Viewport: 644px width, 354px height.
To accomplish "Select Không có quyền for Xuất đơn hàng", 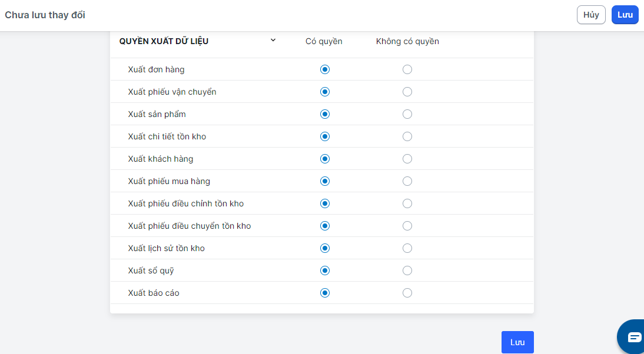I will 407,69.
